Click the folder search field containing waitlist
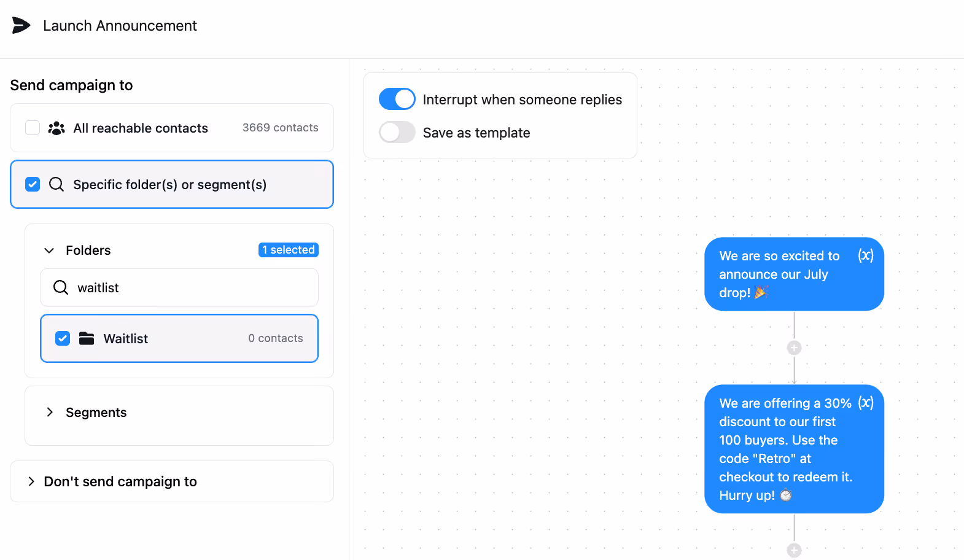 pos(179,287)
